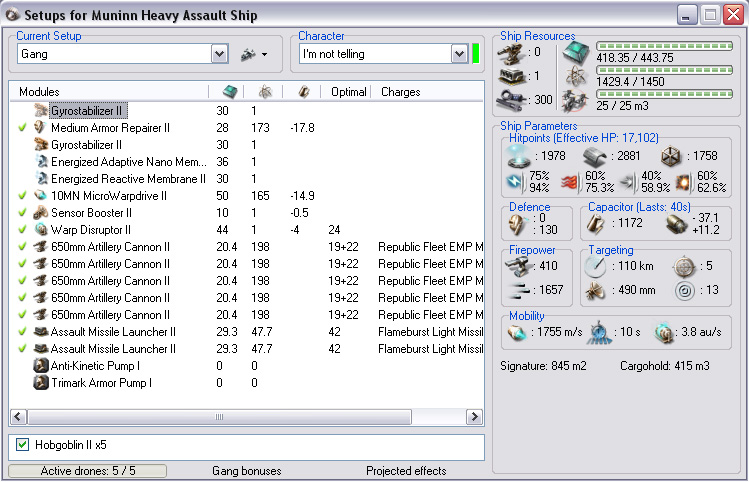Click the Optimal column header
This screenshot has width=749, height=482.
[x=348, y=92]
